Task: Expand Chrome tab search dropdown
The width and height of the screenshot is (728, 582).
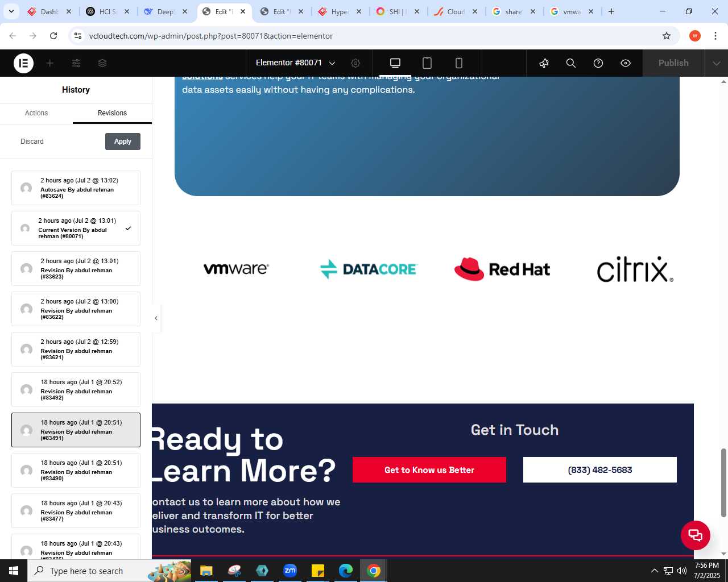Action: (11, 11)
